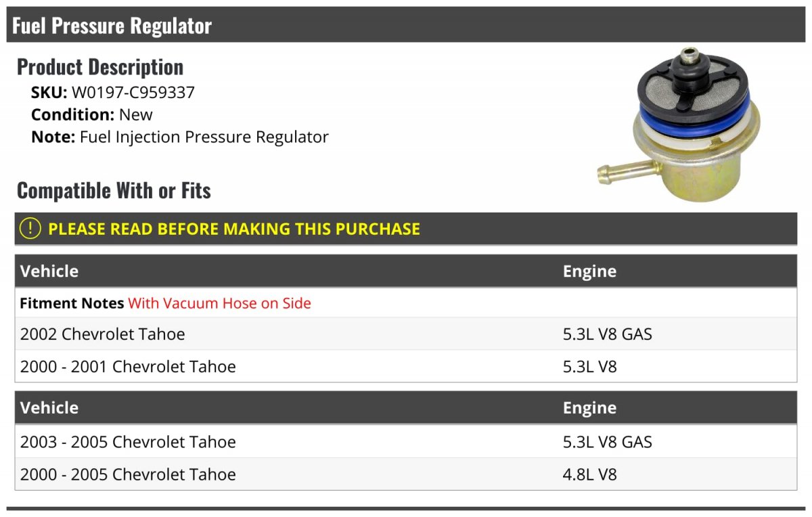Expand the PLEASE READ BEFORE MAKING THIS PURCHASE banner
812x517 pixels.
coord(234,229)
